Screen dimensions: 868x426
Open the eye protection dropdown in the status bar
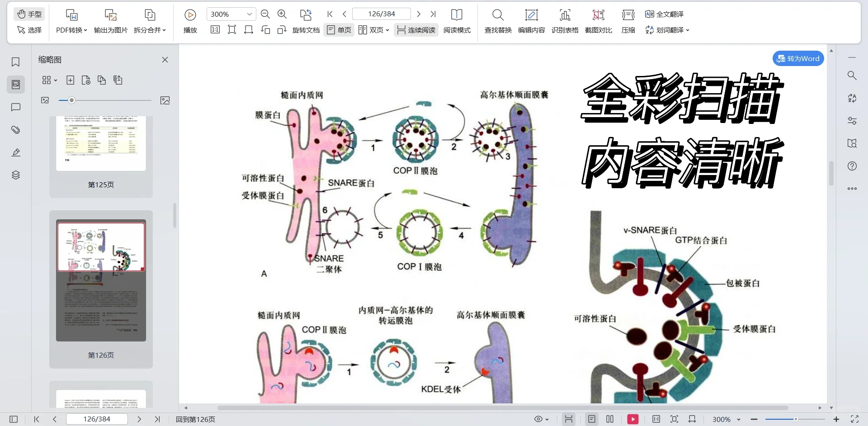coord(542,419)
